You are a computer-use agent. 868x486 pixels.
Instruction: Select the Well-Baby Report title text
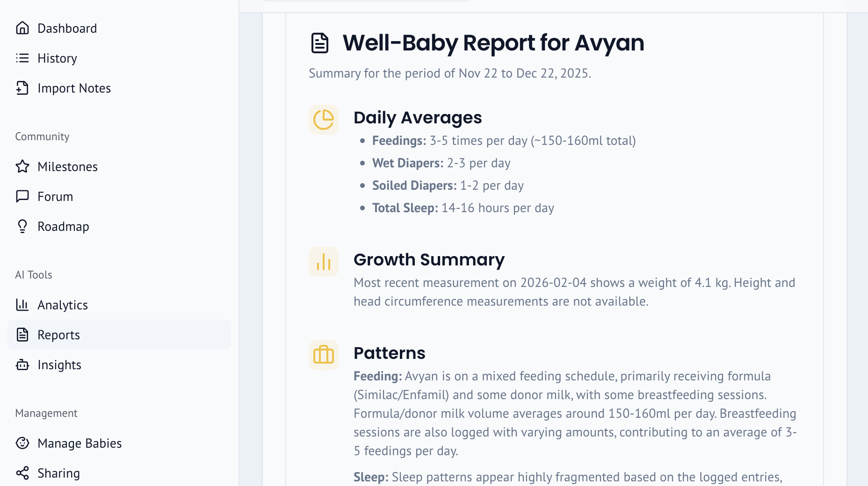493,43
